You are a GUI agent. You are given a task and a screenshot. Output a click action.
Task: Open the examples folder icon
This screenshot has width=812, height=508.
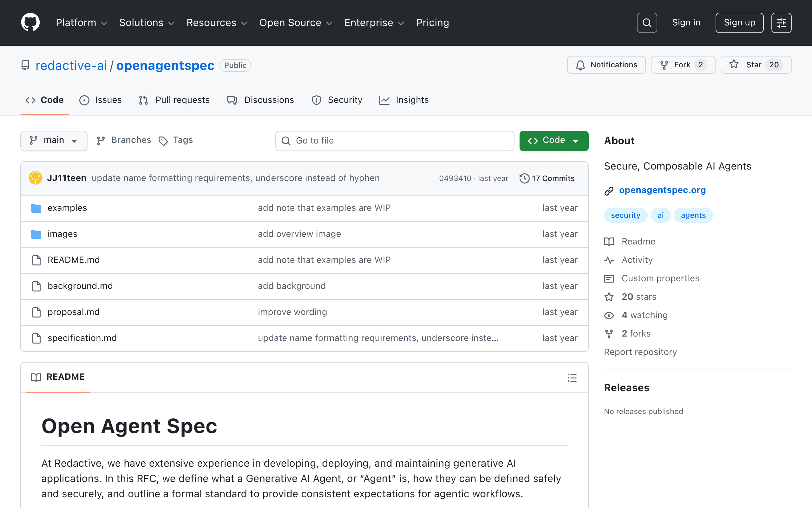pos(36,208)
